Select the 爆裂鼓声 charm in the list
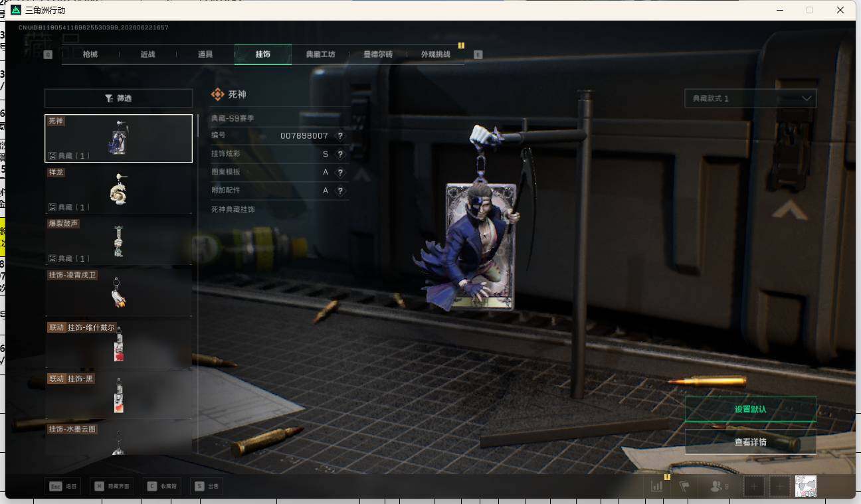 tap(118, 240)
